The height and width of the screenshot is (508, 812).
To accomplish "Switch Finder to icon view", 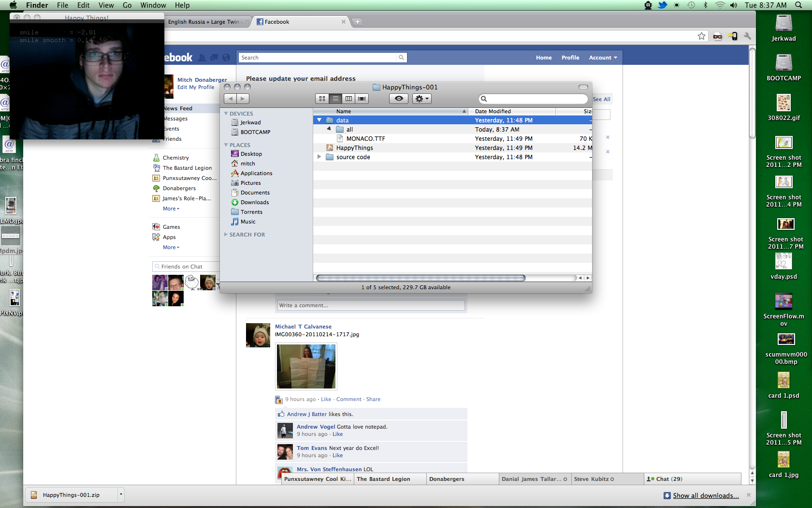I will click(x=322, y=99).
